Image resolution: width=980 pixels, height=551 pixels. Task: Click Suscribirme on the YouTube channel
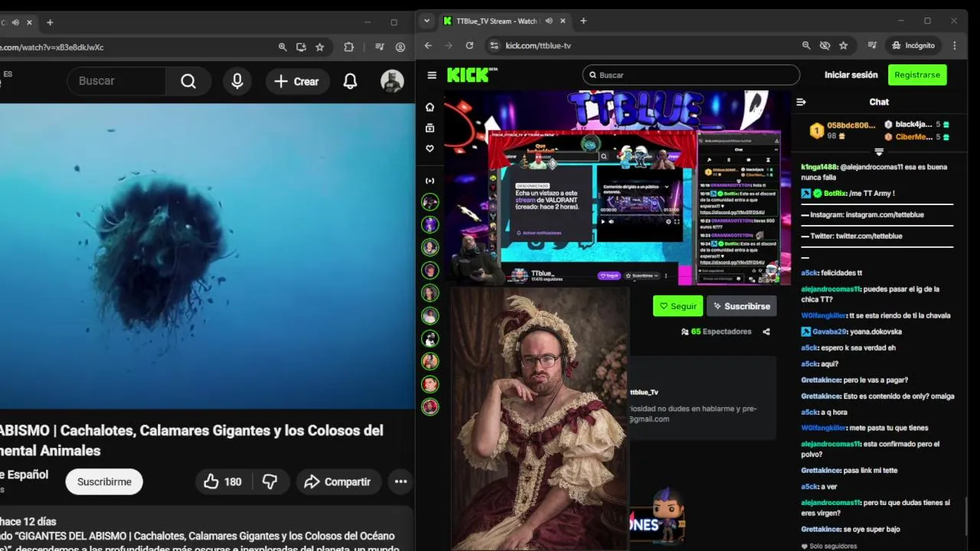104,481
